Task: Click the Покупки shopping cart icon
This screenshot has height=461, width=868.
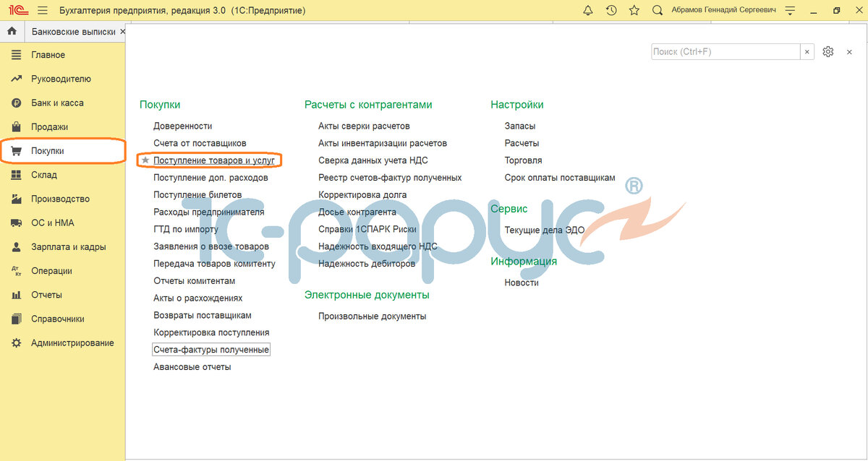Action: [16, 151]
